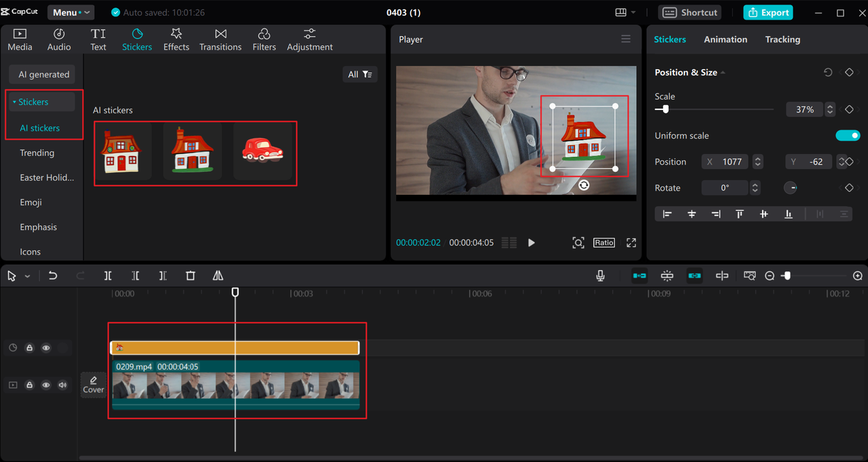Click the Position Y field

(x=808, y=161)
